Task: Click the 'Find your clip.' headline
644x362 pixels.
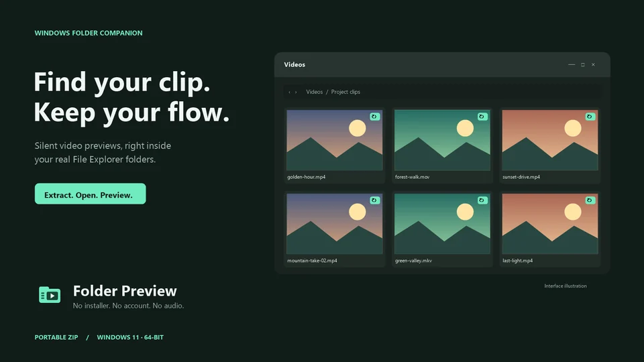Action: (x=122, y=82)
